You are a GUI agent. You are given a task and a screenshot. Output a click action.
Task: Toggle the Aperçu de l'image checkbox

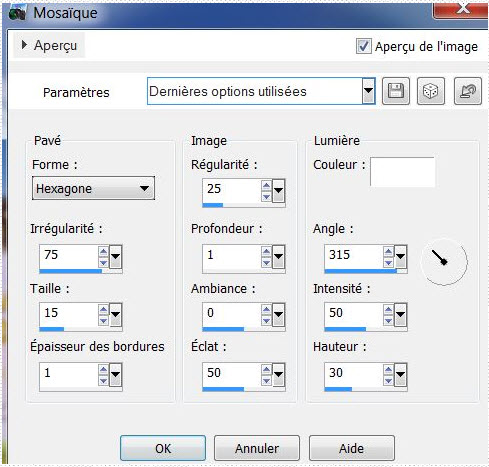[363, 46]
